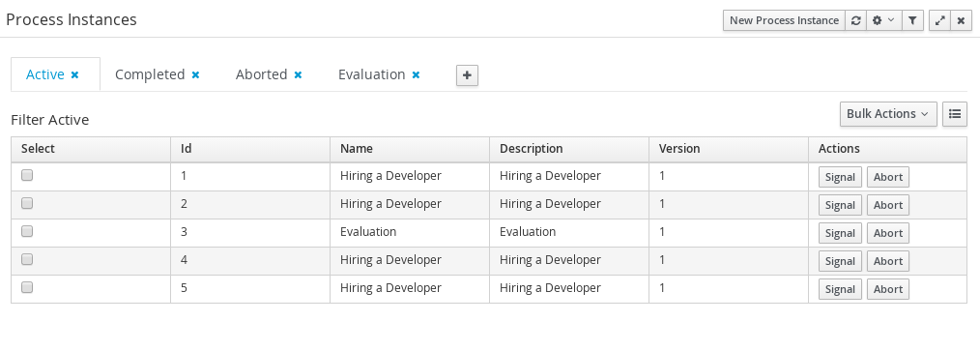The height and width of the screenshot is (351, 980).
Task: Expand the Bulk Actions dropdown
Action: pyautogui.click(x=888, y=114)
